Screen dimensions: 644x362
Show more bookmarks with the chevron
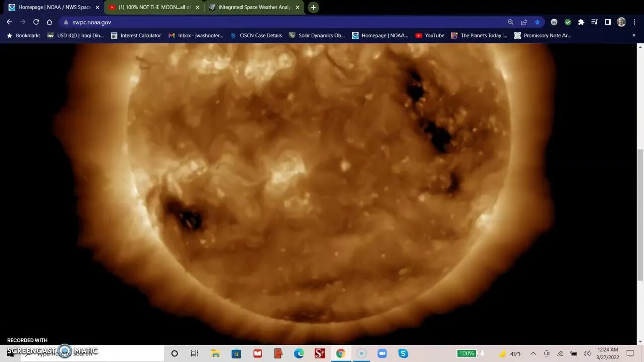point(634,36)
